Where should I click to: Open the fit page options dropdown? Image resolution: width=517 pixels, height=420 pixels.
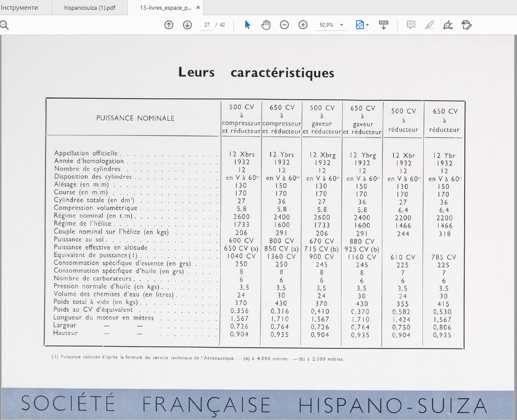[x=362, y=25]
